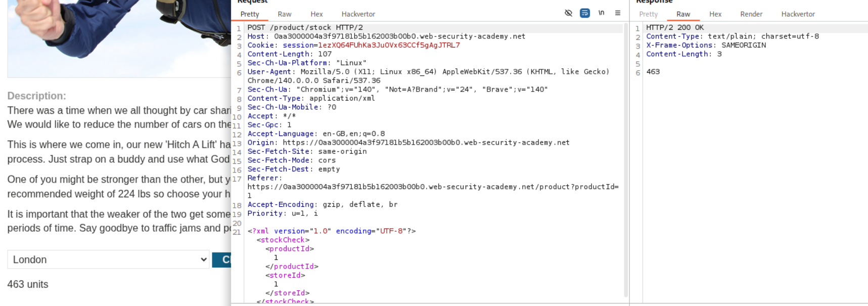This screenshot has width=868, height=306.
Task: Open the Request panel hamburger menu
Action: click(x=618, y=13)
